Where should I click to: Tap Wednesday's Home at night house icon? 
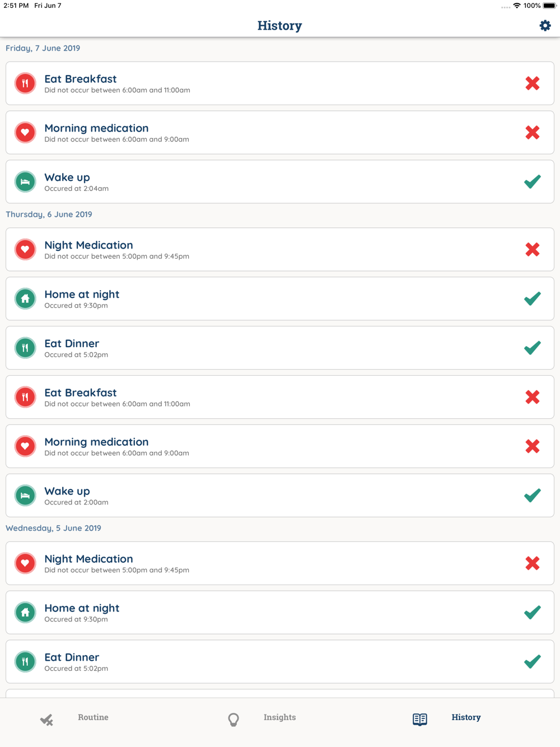click(25, 613)
